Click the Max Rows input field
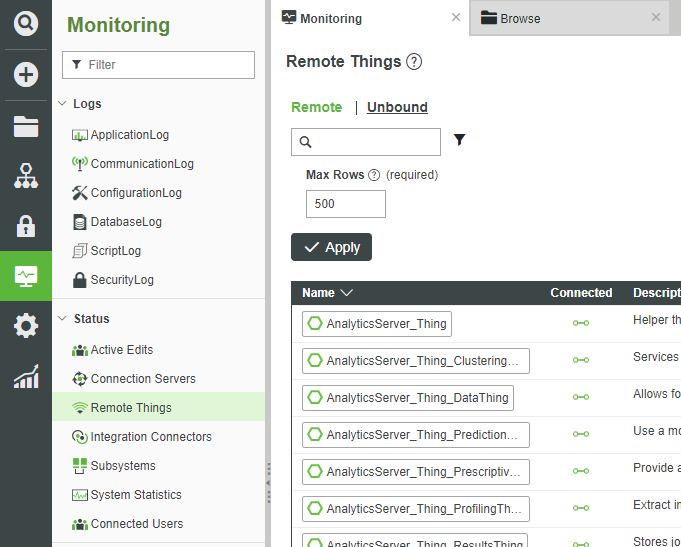The image size is (681, 547). click(x=345, y=204)
